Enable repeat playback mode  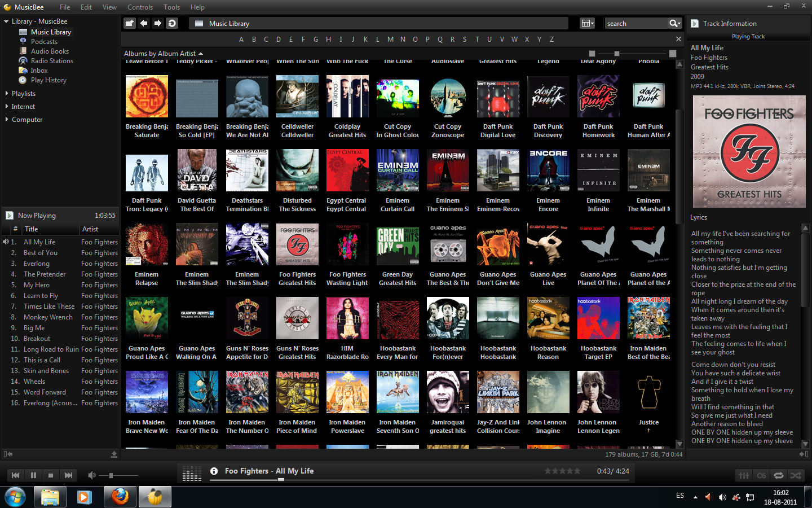pyautogui.click(x=779, y=475)
